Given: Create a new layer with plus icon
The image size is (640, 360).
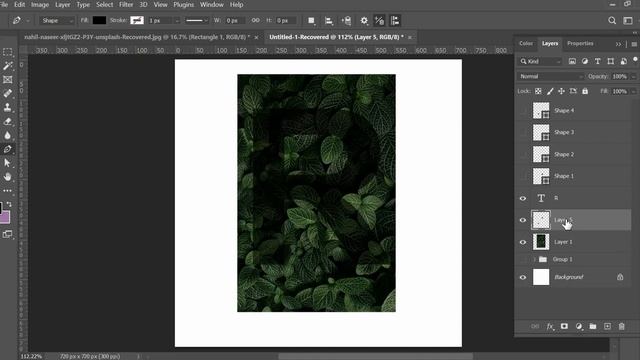Looking at the screenshot, I should point(607,326).
